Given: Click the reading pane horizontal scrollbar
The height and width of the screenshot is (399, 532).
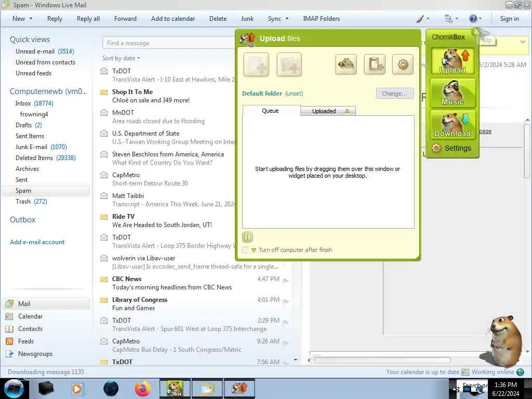Looking at the screenshot, I should (x=382, y=361).
